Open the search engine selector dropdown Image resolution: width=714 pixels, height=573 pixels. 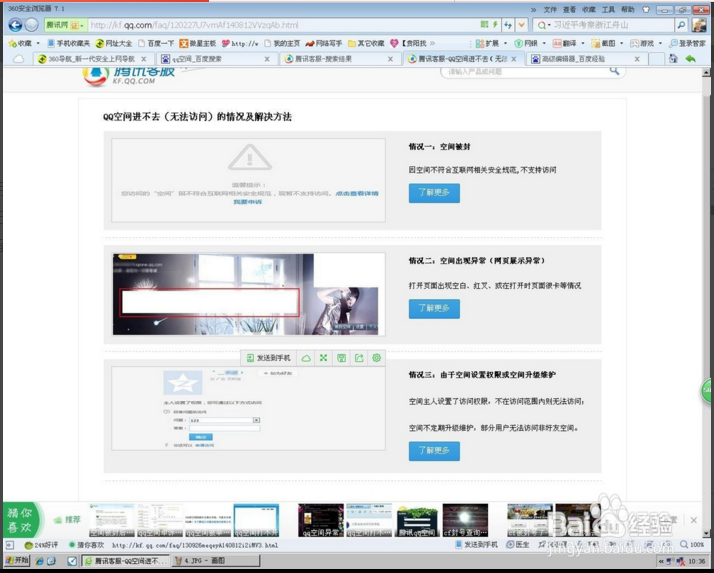(544, 25)
